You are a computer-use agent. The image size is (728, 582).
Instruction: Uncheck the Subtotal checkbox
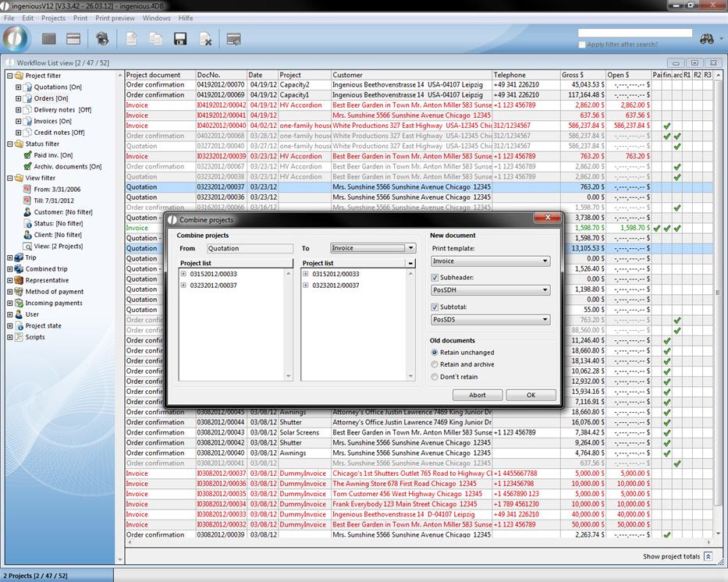pyautogui.click(x=435, y=307)
